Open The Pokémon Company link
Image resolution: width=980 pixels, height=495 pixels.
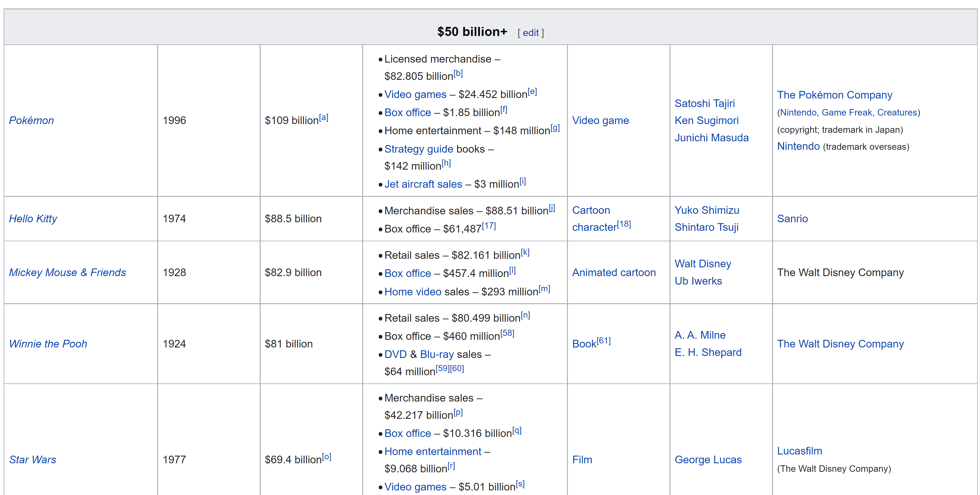[834, 95]
